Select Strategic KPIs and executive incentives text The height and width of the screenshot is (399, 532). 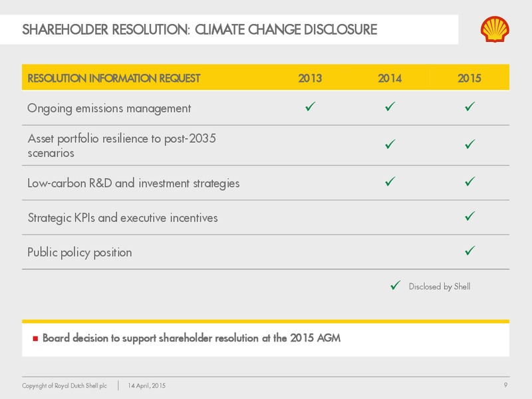tap(123, 218)
